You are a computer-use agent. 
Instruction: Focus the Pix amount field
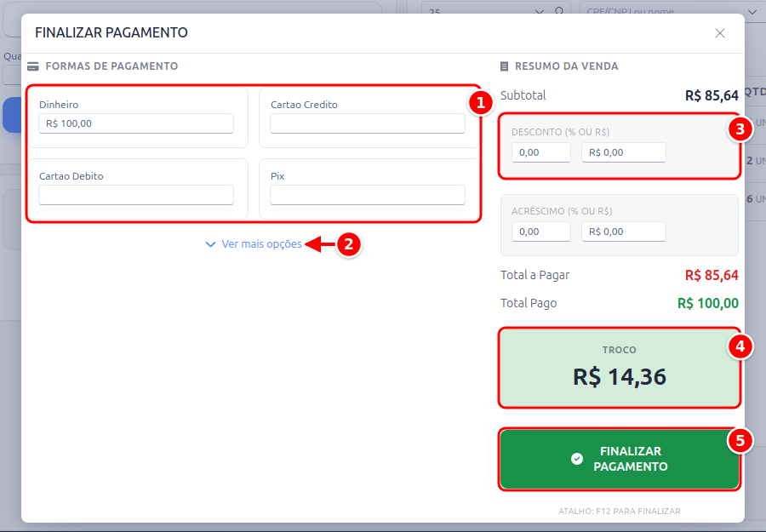[x=368, y=195]
